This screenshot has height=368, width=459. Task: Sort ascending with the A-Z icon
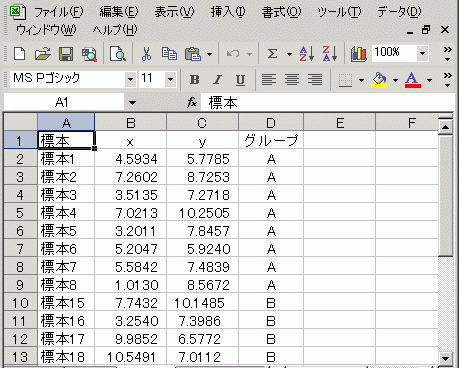point(306,54)
